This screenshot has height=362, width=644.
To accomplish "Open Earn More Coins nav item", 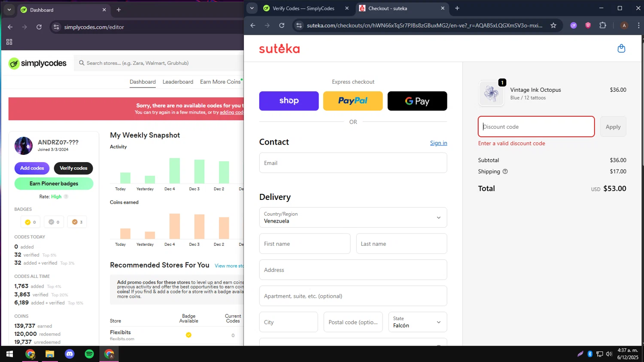I will 220,82.
